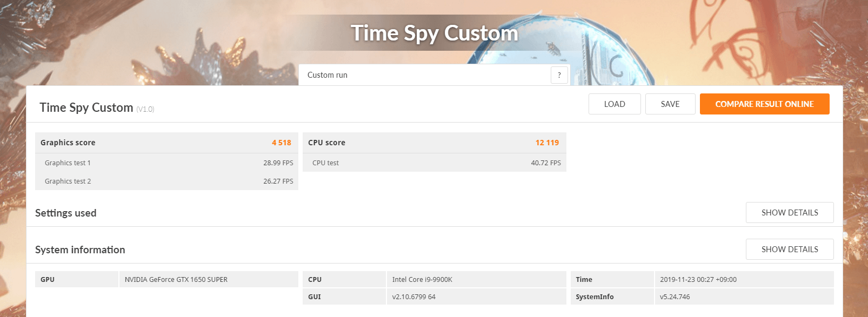Click the V1.0 version label
Image resolution: width=868 pixels, height=317 pixels.
145,109
